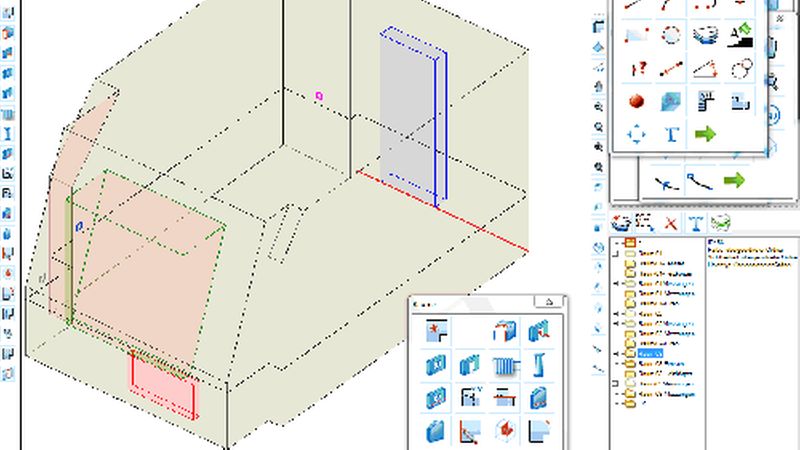Image resolution: width=800 pixels, height=450 pixels.
Task: Select the blue door icon in the bottom palette
Action: [538, 398]
